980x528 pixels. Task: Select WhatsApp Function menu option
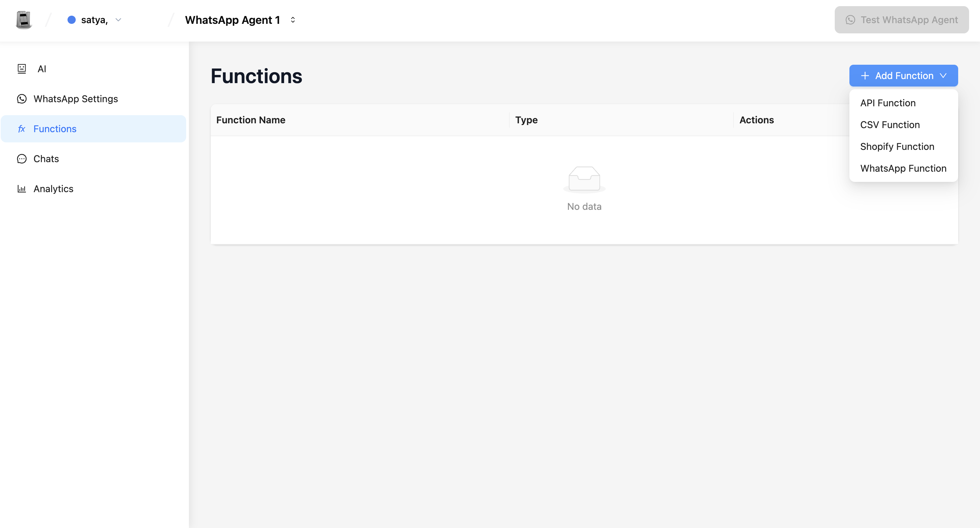tap(903, 168)
